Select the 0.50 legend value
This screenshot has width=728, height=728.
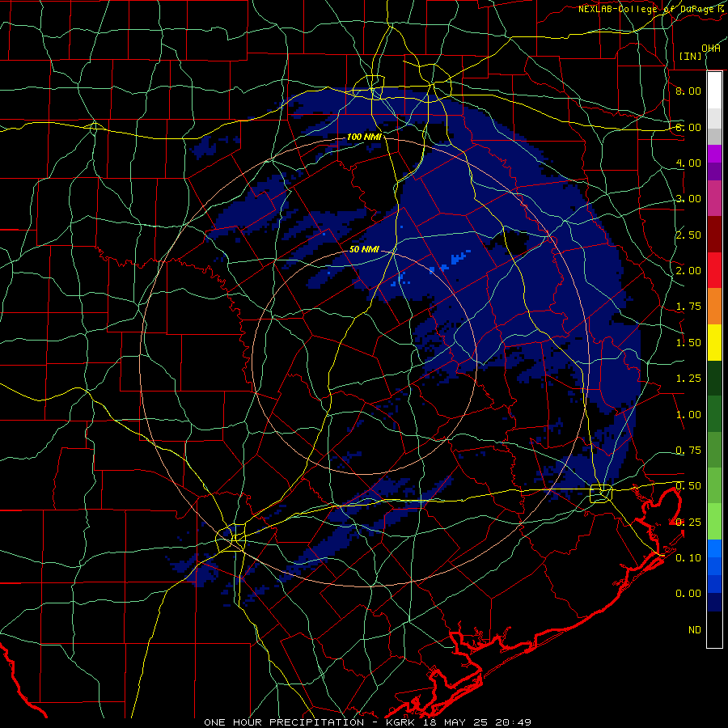point(688,486)
